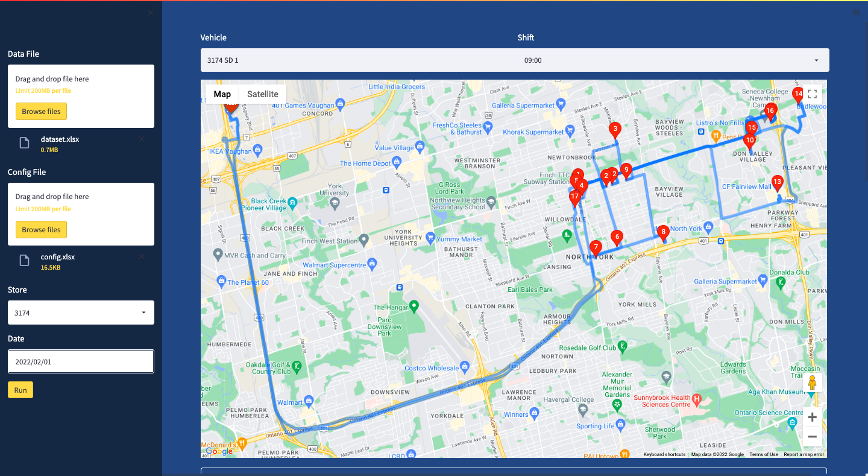The height and width of the screenshot is (476, 868).
Task: Click the document icon beside dataset.xlsx
Action: point(24,142)
